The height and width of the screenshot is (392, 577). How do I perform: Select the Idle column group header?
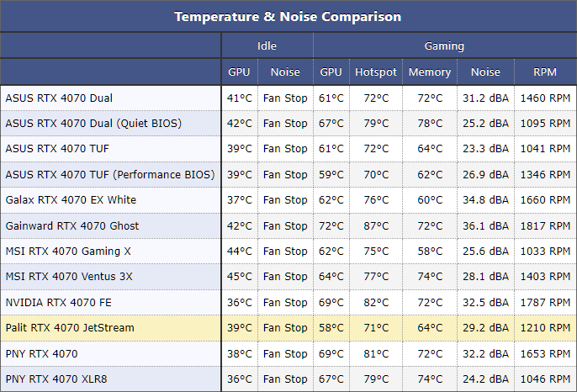click(x=267, y=45)
